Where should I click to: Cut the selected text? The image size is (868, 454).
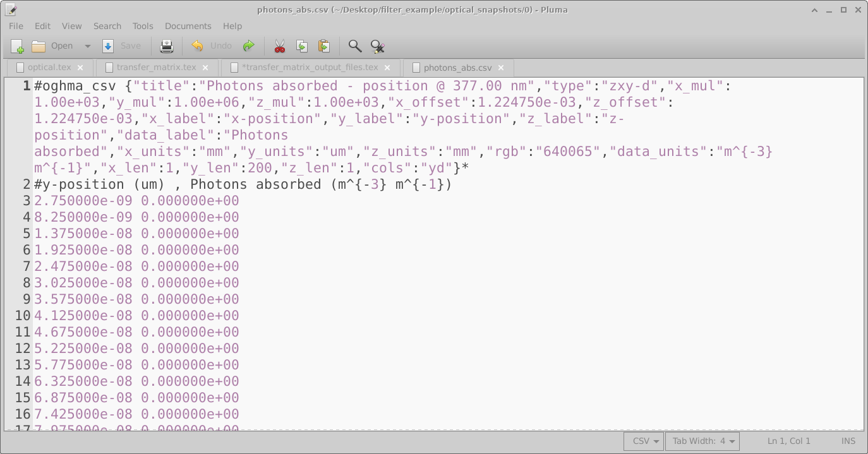[279, 45]
